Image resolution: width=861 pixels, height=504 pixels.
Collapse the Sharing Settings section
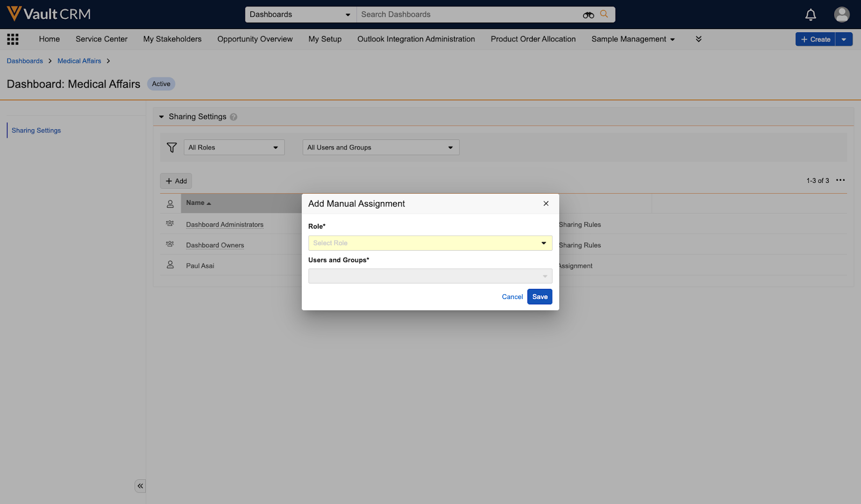click(161, 117)
